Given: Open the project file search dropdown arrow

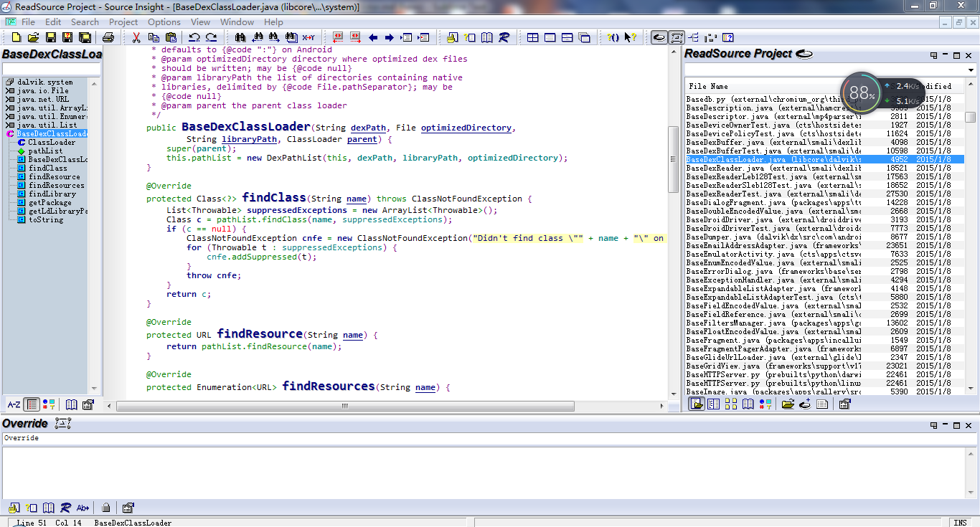Looking at the screenshot, I should click(x=971, y=70).
